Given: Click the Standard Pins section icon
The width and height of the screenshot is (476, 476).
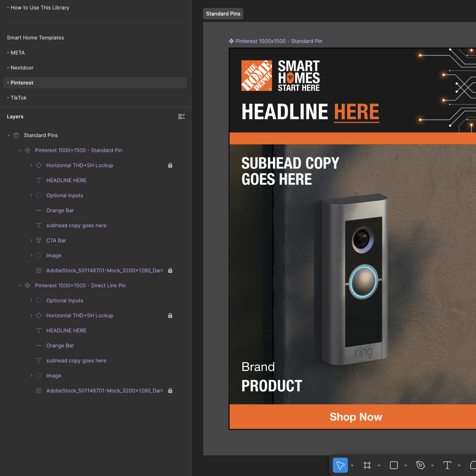Looking at the screenshot, I should click(16, 135).
